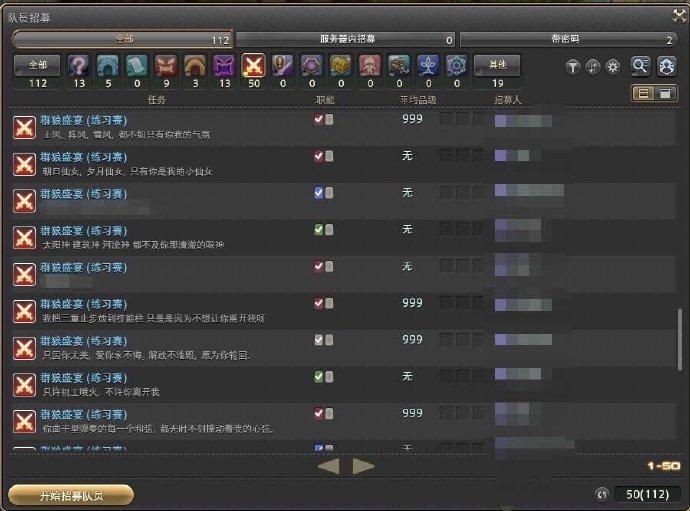Click the crossed-swords icon of the 只许机工喷火 listing
Screen dimensions: 690x511
click(24, 385)
